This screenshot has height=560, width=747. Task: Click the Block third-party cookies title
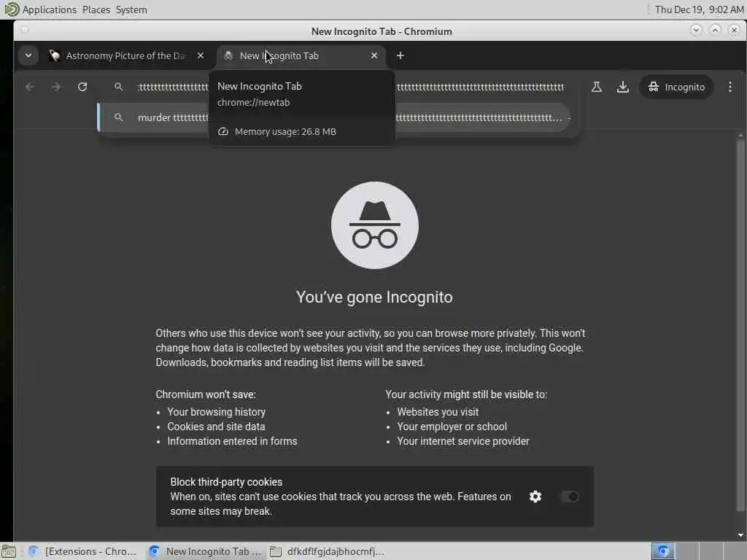coord(226,482)
